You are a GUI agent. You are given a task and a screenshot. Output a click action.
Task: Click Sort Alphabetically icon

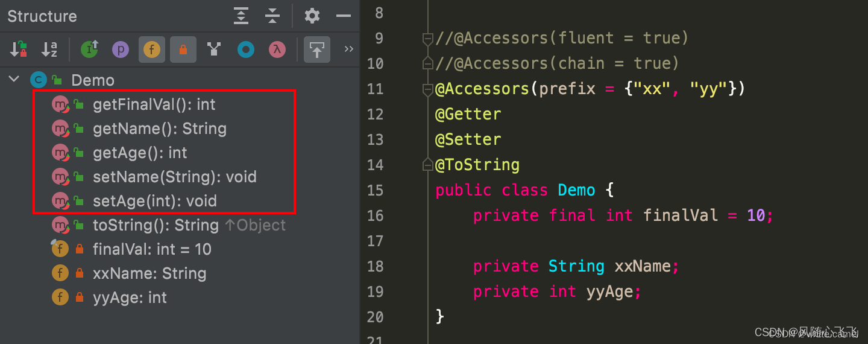click(x=49, y=49)
